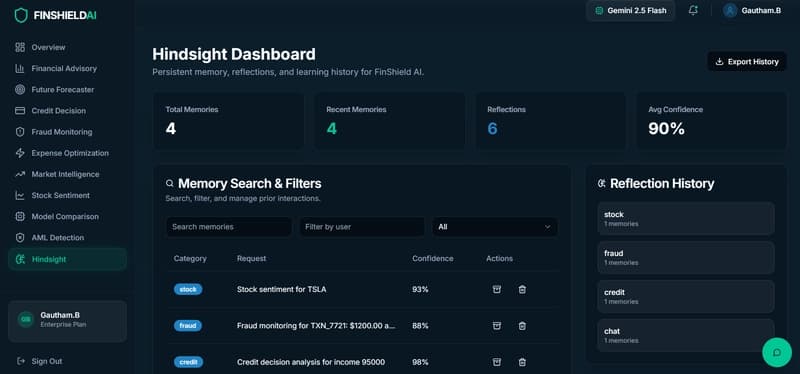800x374 pixels.
Task: Click the Sign Out arrow icon
Action: pyautogui.click(x=20, y=361)
